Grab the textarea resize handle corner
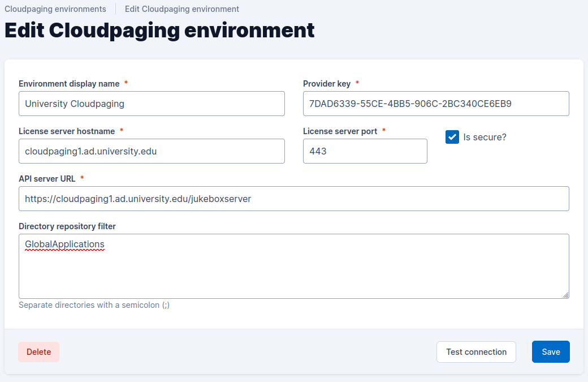588x382 pixels. point(565,295)
